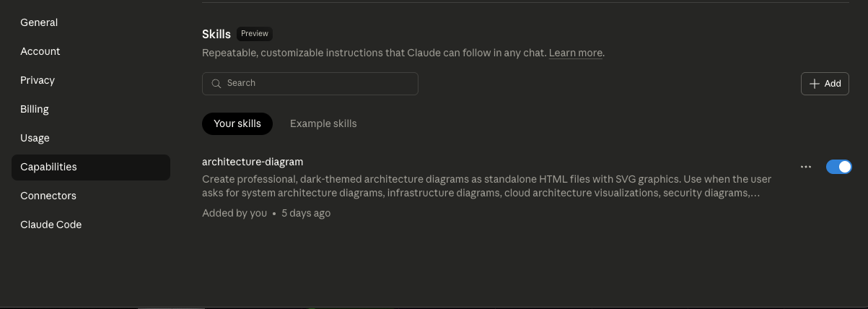Focus the skills Search input field
The width and height of the screenshot is (868, 309).
(x=310, y=84)
